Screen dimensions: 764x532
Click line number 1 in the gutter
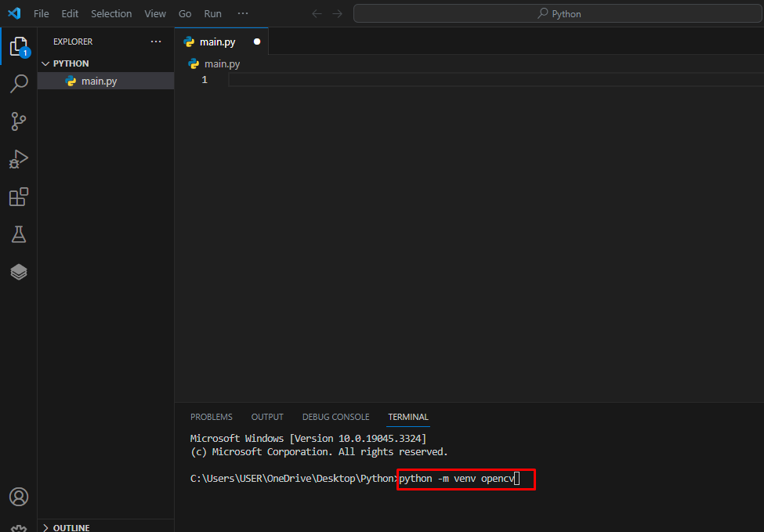(205, 79)
